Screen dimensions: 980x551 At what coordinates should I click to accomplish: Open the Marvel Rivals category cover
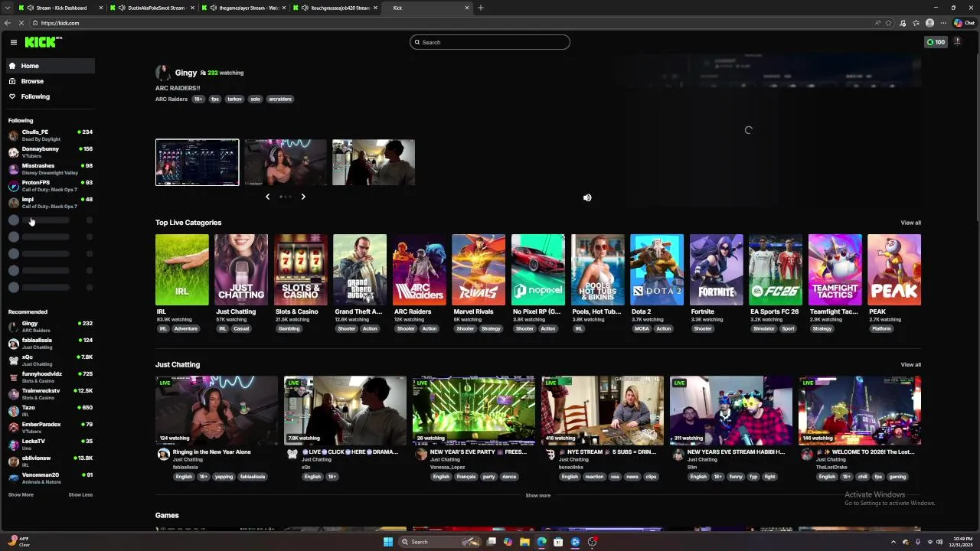(x=479, y=269)
